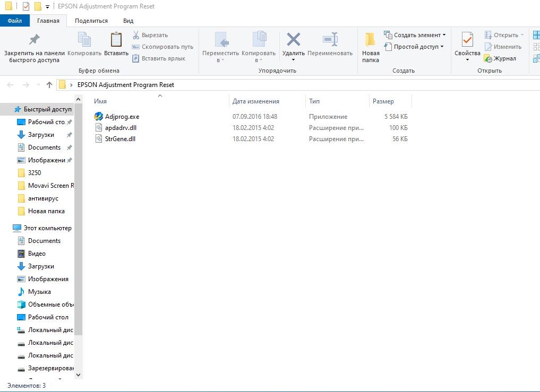Sort by Имя column header

[100, 101]
